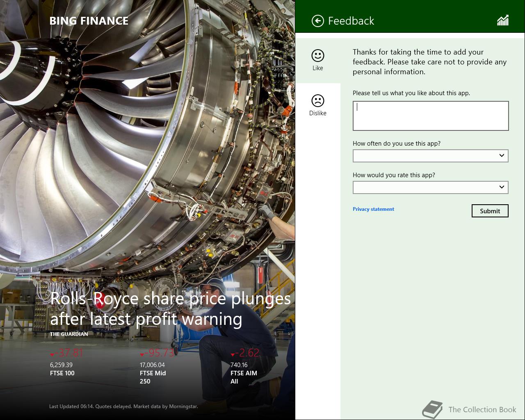Open the Privacy statement link
This screenshot has height=420, width=525.
tap(373, 209)
